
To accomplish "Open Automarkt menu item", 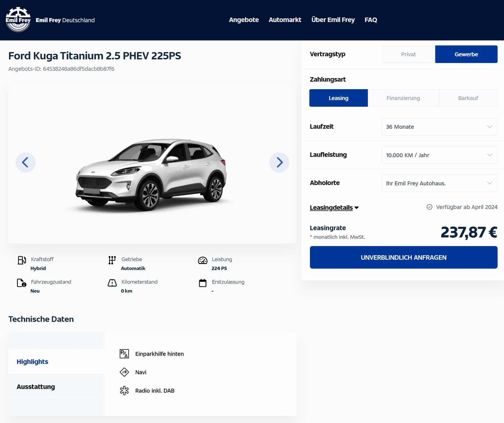I will (x=285, y=20).
